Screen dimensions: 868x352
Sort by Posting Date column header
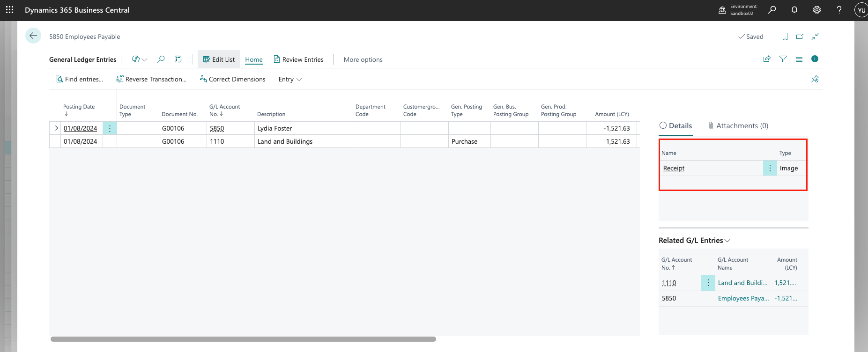point(79,110)
